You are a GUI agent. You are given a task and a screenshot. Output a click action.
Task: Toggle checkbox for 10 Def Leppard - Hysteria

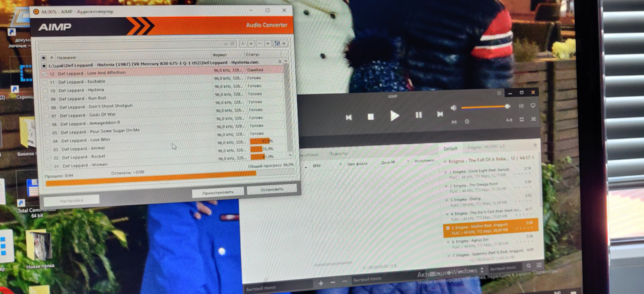pyautogui.click(x=45, y=91)
